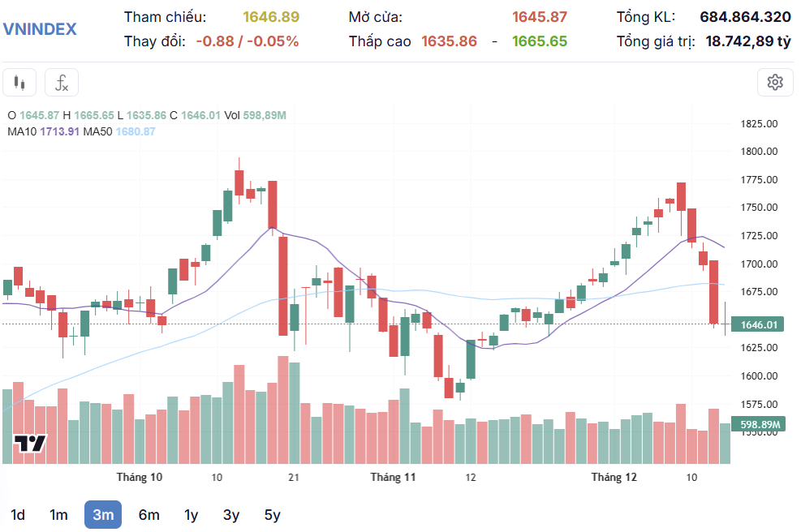Click the VNINDEX ticker title
Viewport: 801px width, 532px height.
pos(40,29)
